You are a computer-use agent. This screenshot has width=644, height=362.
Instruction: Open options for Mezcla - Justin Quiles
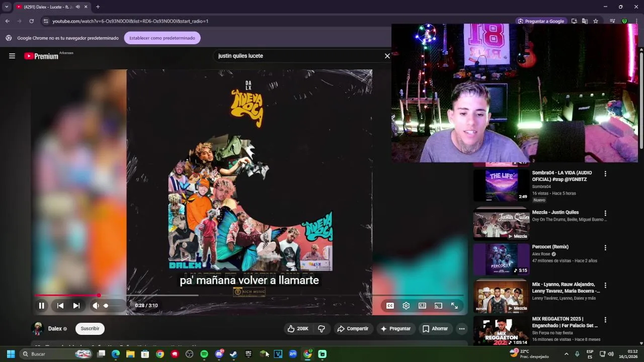coord(605,213)
